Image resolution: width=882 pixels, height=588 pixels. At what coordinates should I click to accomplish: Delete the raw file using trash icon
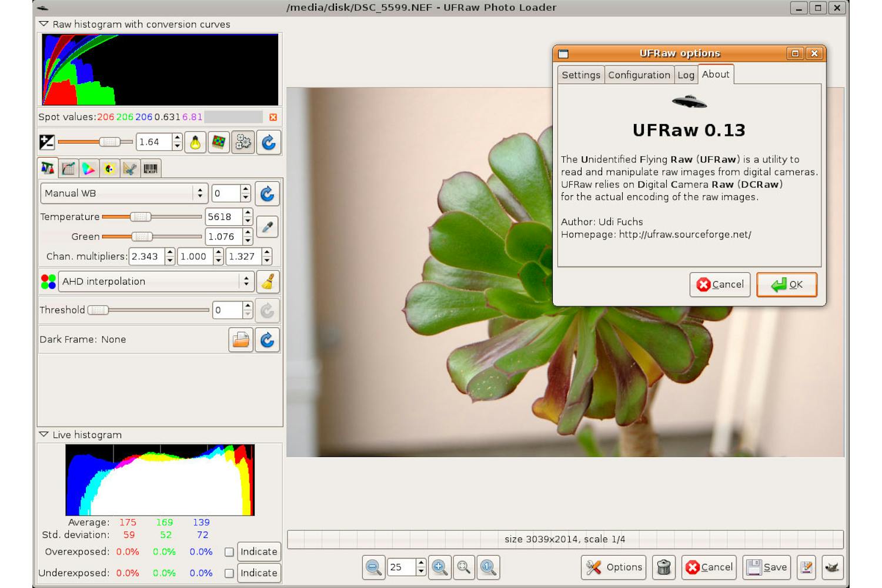(664, 567)
